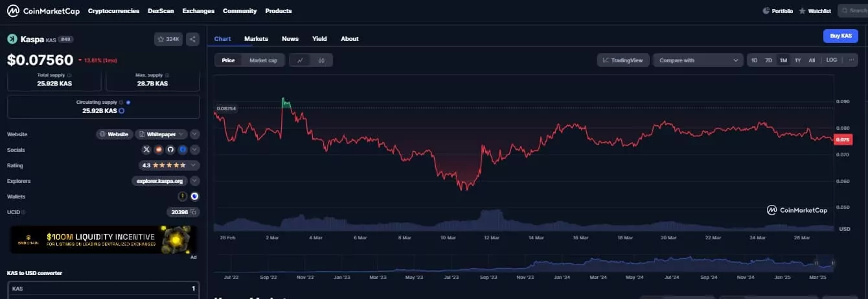
Task: Click the 0.075 current price label on axis
Action: tap(843, 139)
